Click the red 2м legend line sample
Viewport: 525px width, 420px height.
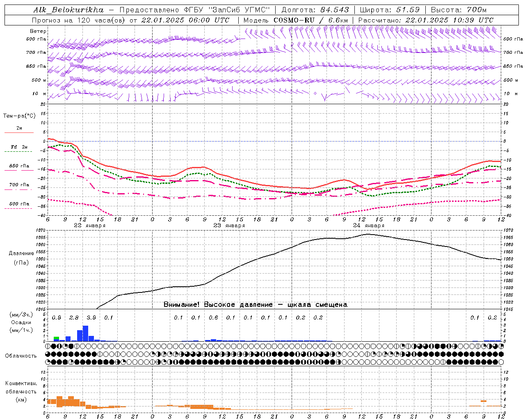(19, 132)
